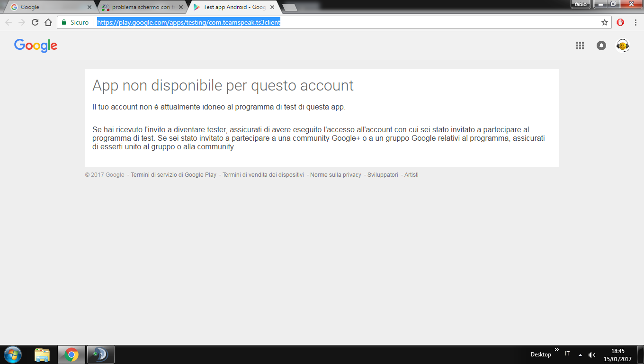Switch to the problema schermo tab
Viewport: 644px width, 364px height.
[x=140, y=7]
